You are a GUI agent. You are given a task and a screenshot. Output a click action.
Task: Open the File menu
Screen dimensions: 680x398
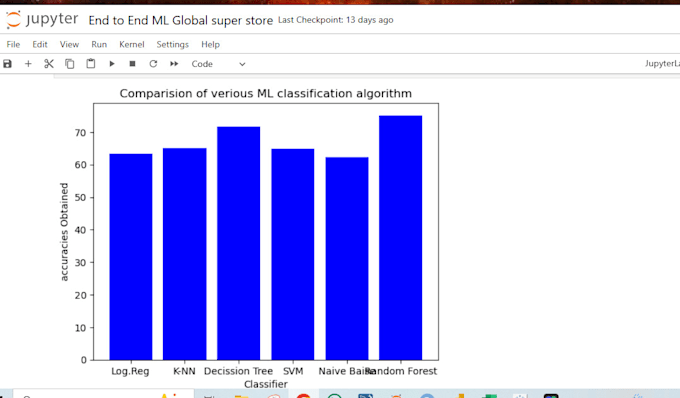[13, 44]
